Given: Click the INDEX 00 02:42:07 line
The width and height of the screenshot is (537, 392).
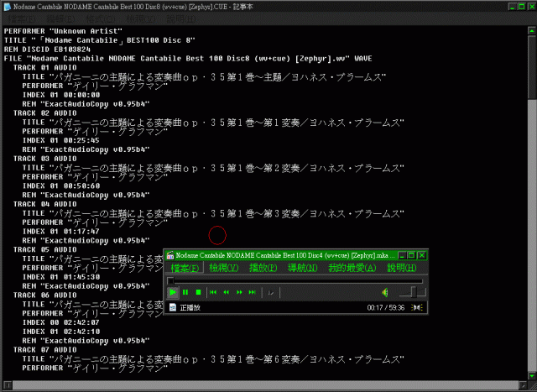Looking at the screenshot, I should [x=61, y=323].
